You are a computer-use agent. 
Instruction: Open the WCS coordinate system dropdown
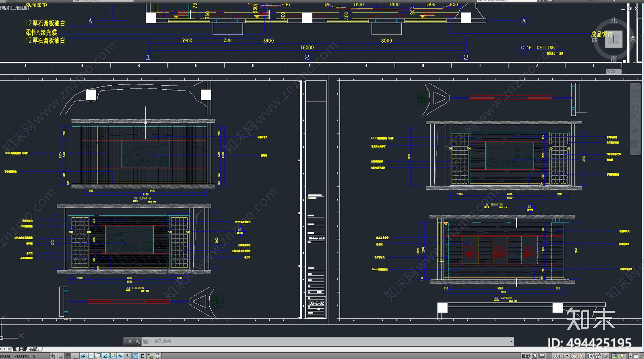tap(613, 72)
